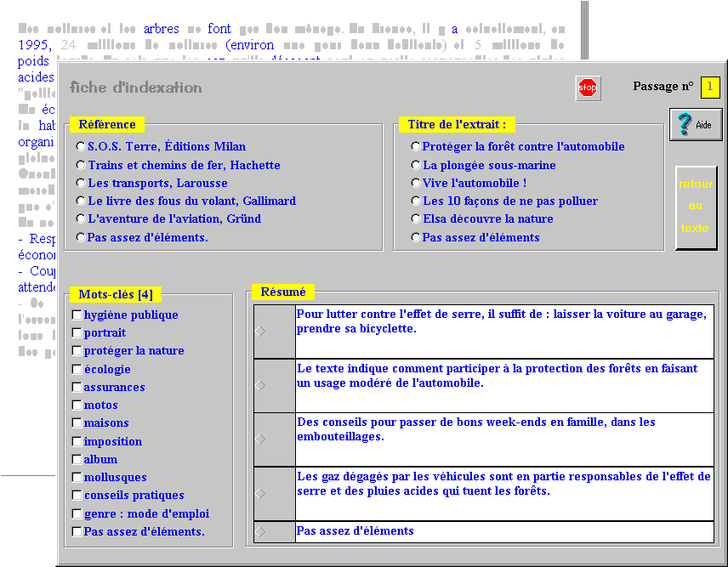Select diamond marker for the protection des forêts summary

pyautogui.click(x=261, y=385)
